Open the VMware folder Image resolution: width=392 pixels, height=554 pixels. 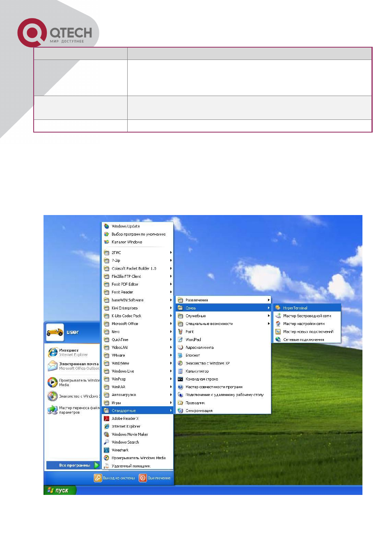click(138, 355)
